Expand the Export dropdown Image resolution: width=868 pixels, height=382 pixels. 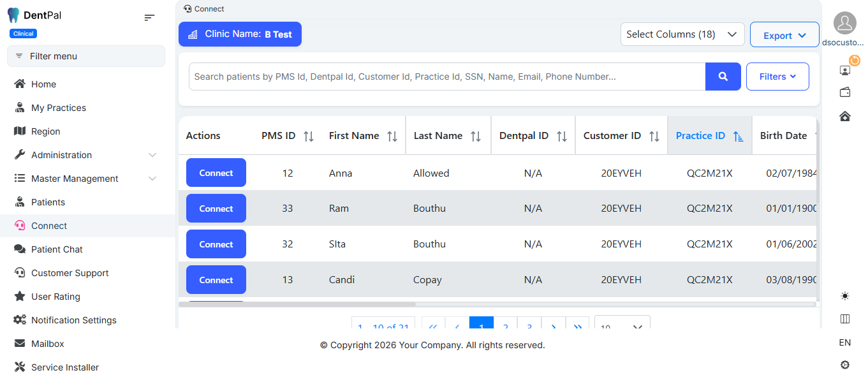coord(784,36)
